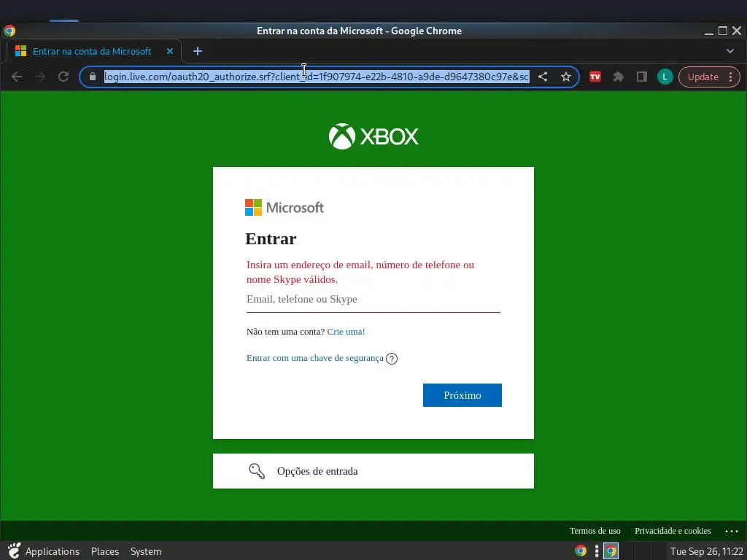Click the Chrome icon in the title bar
The width and height of the screenshot is (747, 560).
click(9, 31)
